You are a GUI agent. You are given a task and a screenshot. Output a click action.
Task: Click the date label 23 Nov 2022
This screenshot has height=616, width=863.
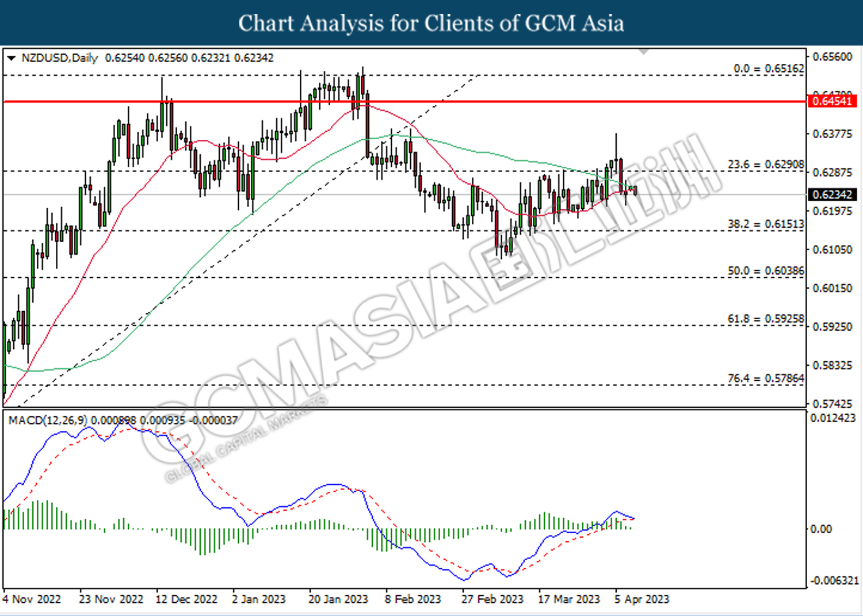point(111,599)
